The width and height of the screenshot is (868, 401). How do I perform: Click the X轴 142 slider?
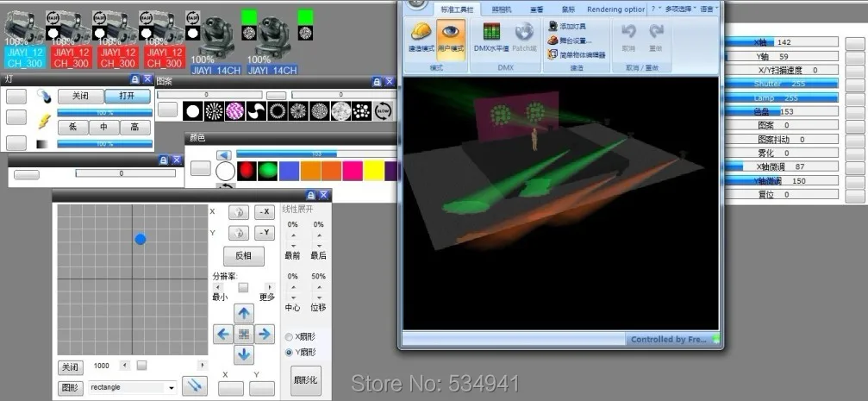click(x=782, y=42)
